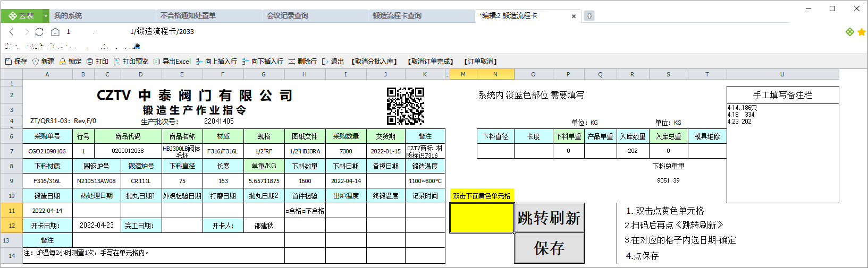This screenshot has height=268, width=868.
Task: Click the 下料数量 cell 1600
Action: tap(305, 181)
